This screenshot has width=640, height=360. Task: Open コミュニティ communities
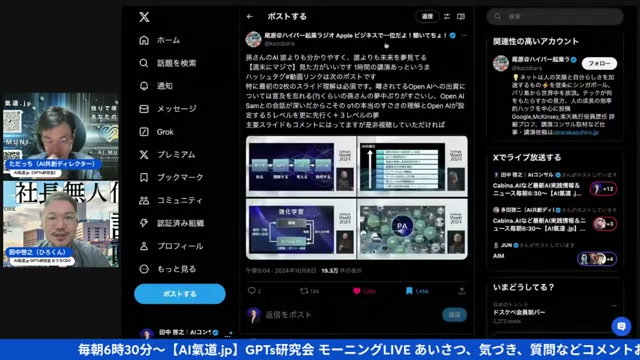[171, 200]
